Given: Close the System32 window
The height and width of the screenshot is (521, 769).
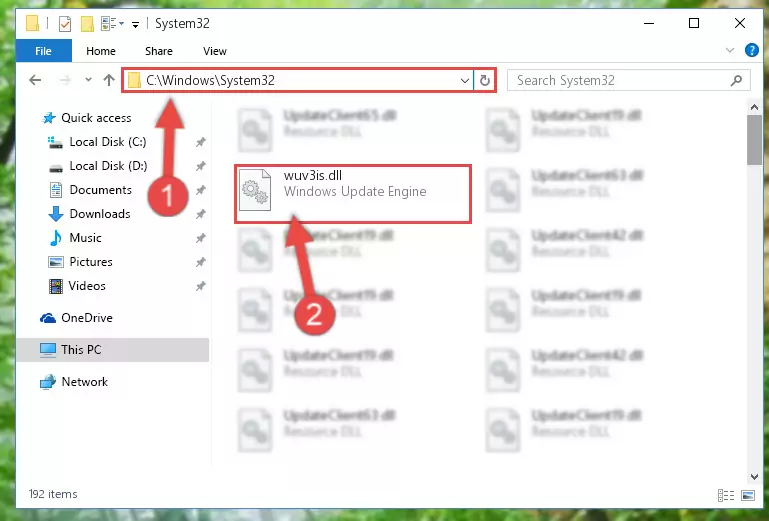Looking at the screenshot, I should tap(740, 23).
